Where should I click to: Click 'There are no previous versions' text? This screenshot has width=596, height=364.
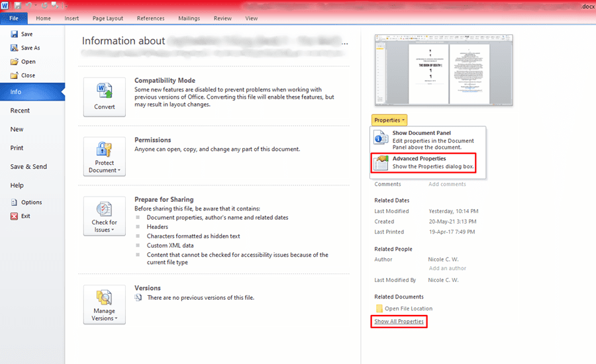tap(201, 298)
